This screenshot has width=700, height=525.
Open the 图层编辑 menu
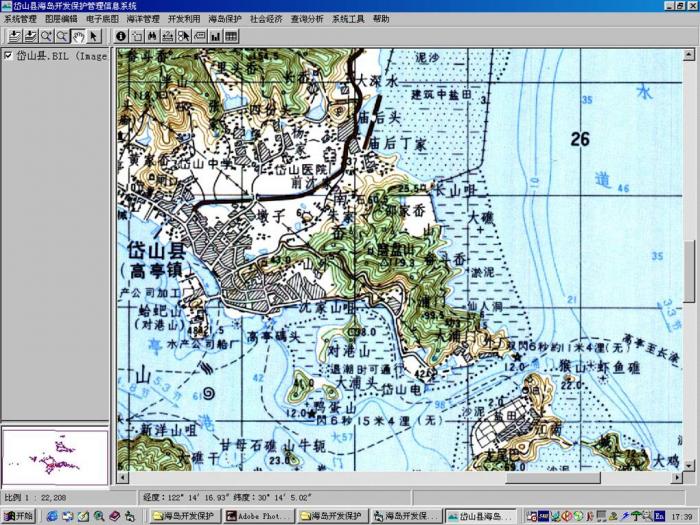[61, 19]
